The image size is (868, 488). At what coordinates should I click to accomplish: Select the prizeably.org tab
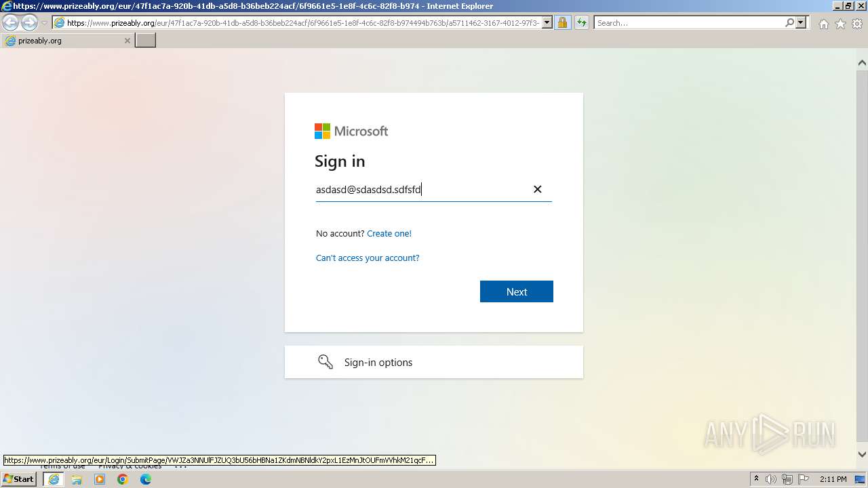pyautogui.click(x=66, y=41)
